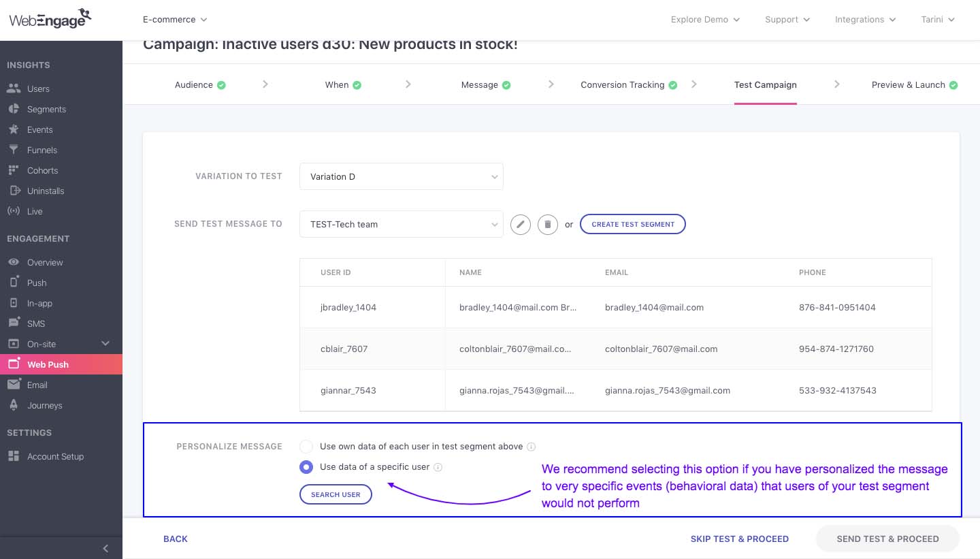Click Send Test & Proceed button
The image size is (980, 559).
coord(887,539)
